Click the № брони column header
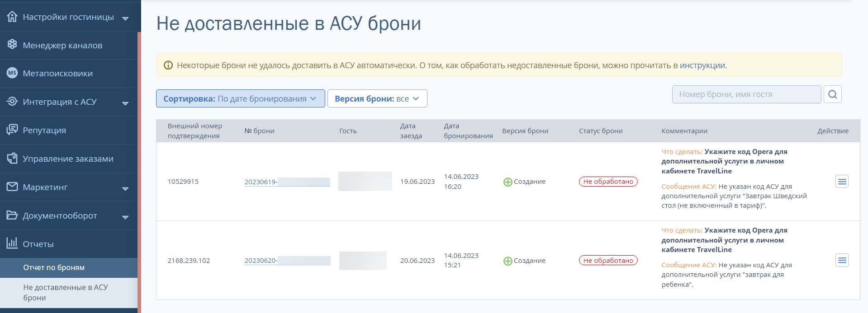Image resolution: width=868 pixels, height=313 pixels. coord(259,131)
